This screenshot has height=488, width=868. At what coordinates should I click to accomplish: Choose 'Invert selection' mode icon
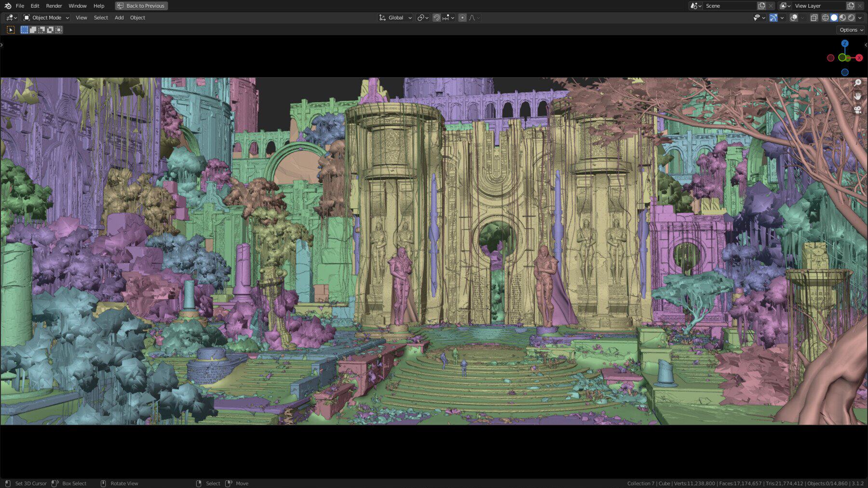click(50, 30)
